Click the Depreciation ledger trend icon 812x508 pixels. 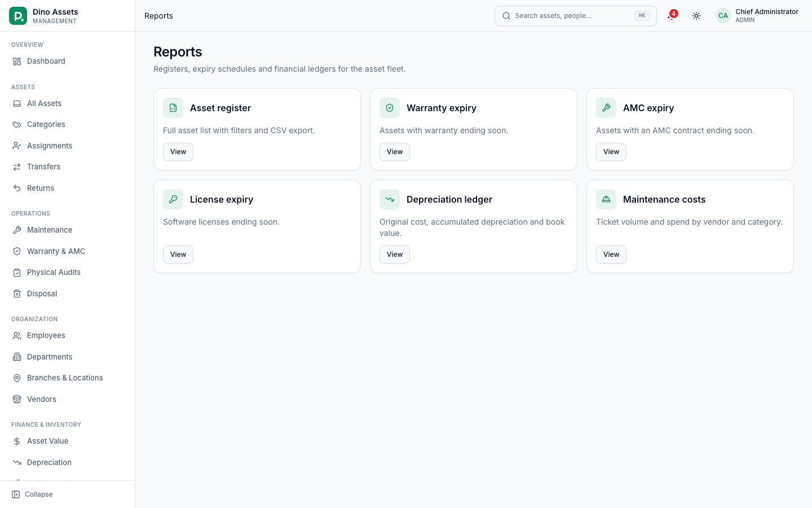coord(390,199)
